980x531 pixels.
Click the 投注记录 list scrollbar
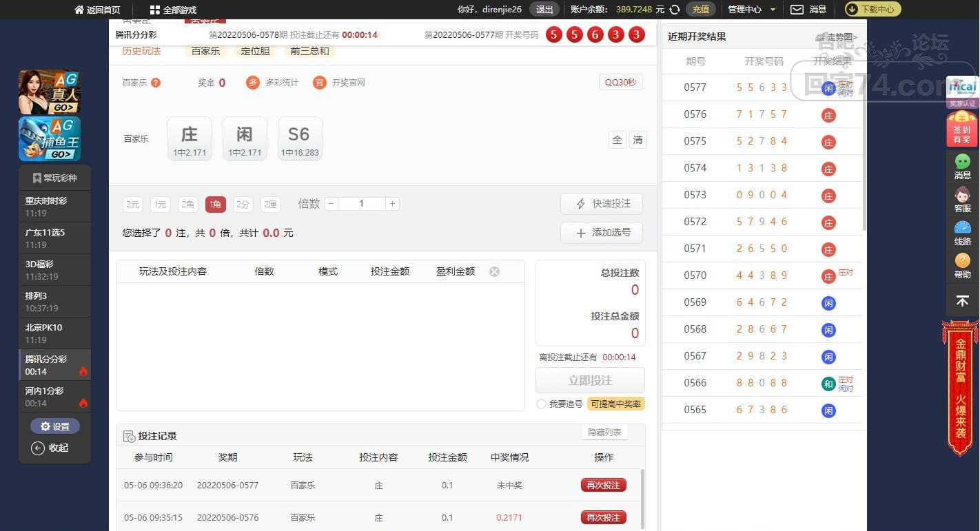click(643, 499)
